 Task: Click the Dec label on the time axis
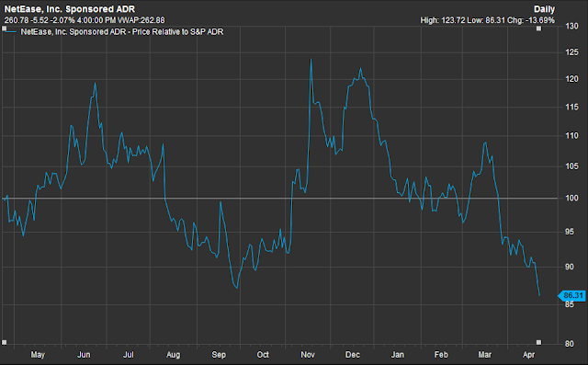pos(353,355)
